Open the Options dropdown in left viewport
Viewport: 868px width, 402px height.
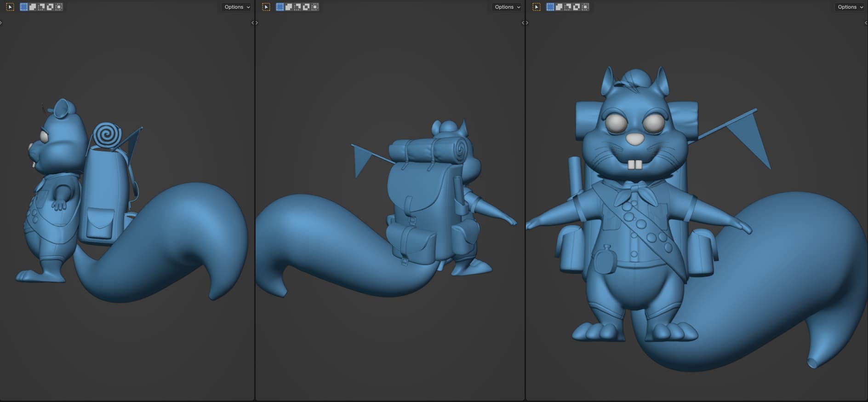237,7
